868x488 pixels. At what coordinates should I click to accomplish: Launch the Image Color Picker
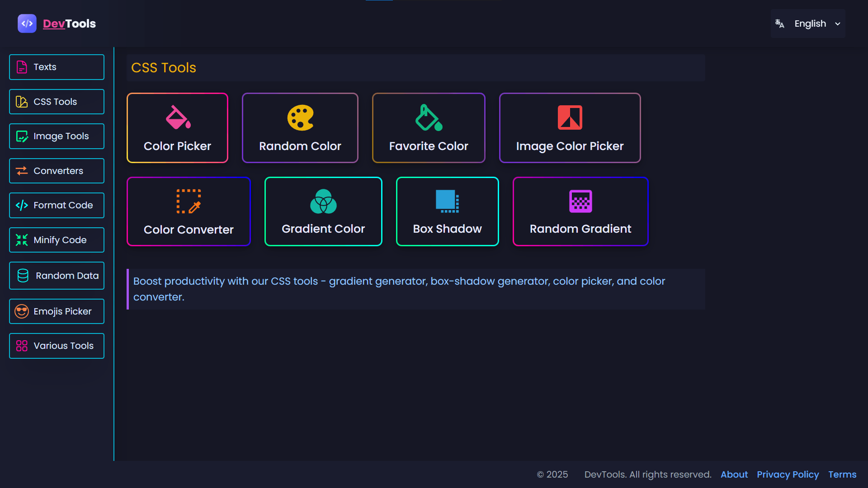tap(570, 128)
